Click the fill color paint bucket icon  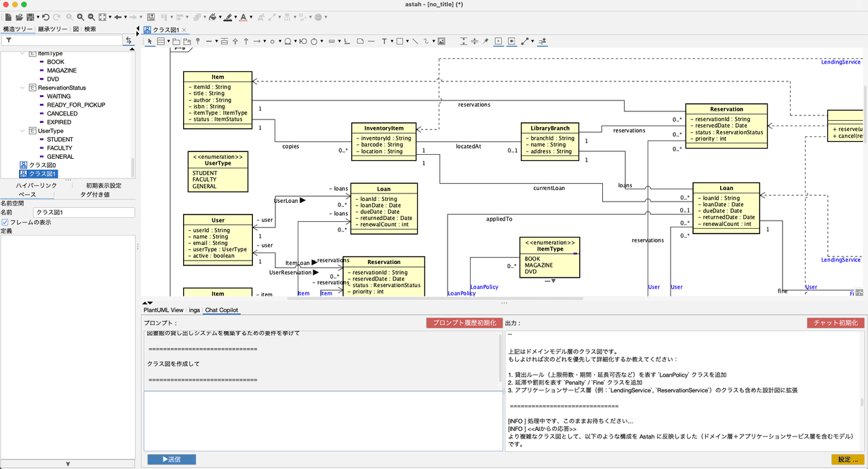coord(212,16)
